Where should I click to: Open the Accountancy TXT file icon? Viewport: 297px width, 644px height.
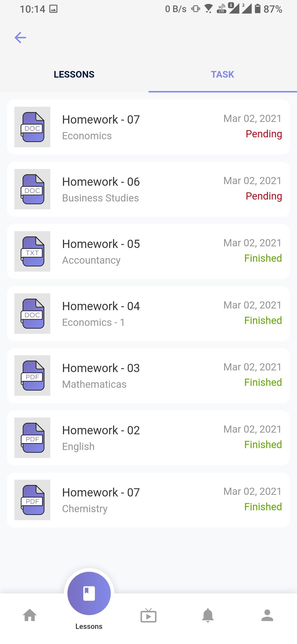[32, 251]
